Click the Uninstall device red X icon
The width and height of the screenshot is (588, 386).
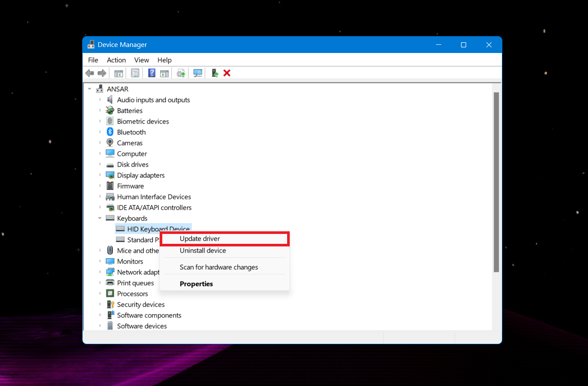(x=227, y=73)
